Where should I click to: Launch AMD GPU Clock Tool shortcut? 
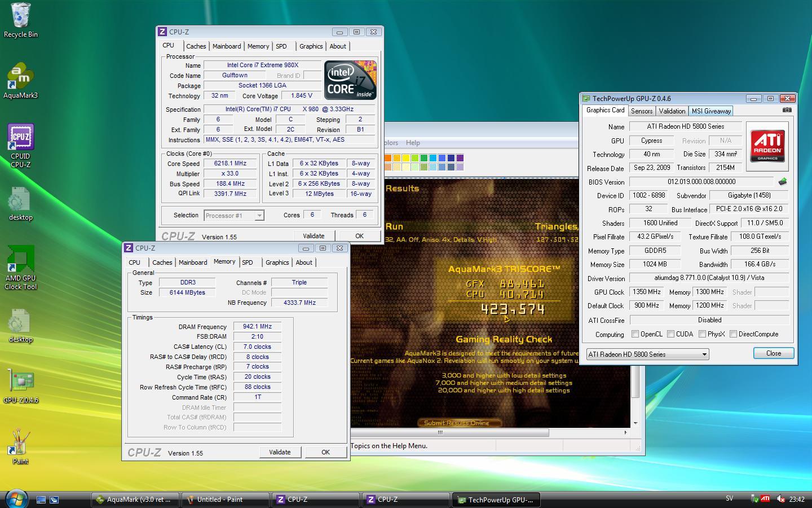(x=20, y=268)
